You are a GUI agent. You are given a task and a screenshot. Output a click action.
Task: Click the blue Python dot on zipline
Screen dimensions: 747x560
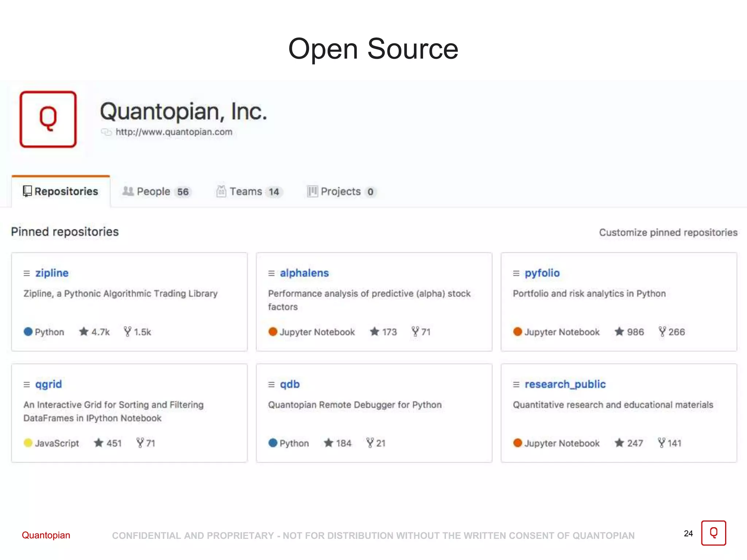28,331
